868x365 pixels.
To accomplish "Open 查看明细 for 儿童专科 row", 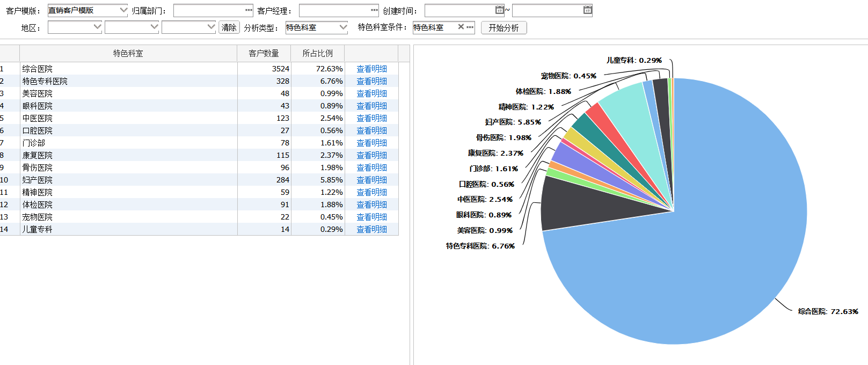I will [371, 229].
